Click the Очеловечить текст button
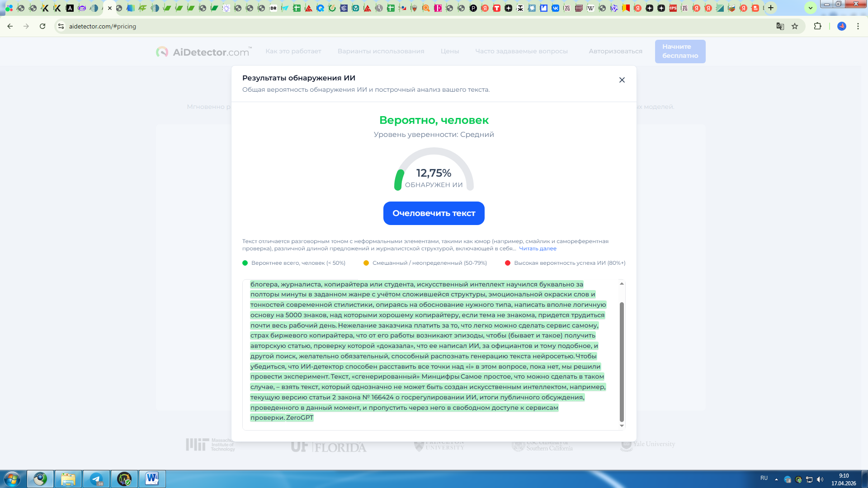868x488 pixels. tap(434, 213)
